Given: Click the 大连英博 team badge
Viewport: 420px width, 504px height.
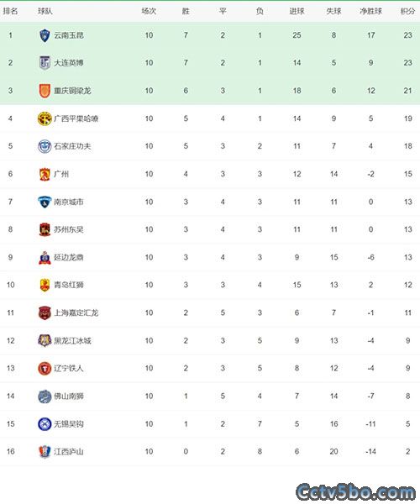Looking at the screenshot, I should (x=45, y=63).
